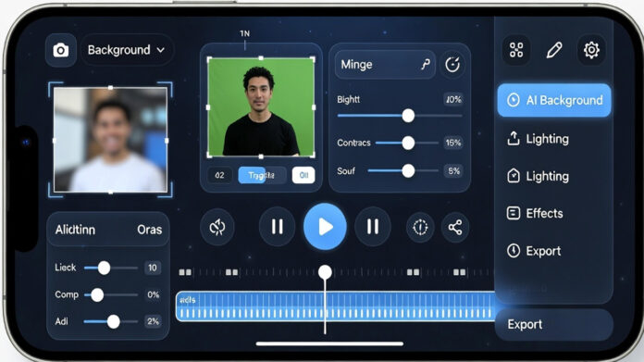Click pause button left of play

(278, 227)
